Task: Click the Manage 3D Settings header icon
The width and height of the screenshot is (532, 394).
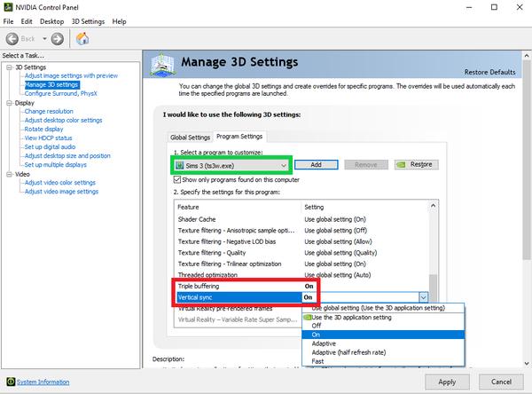Action: (163, 65)
